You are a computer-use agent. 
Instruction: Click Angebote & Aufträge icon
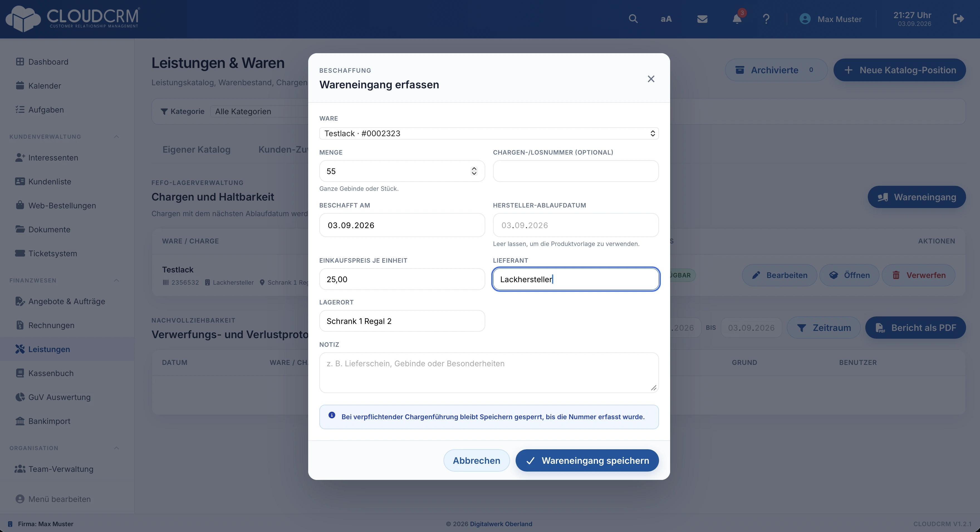pyautogui.click(x=20, y=301)
